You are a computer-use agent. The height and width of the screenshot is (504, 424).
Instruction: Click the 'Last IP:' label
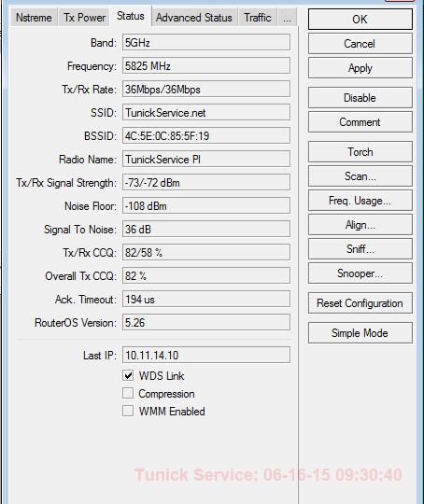pyautogui.click(x=100, y=356)
